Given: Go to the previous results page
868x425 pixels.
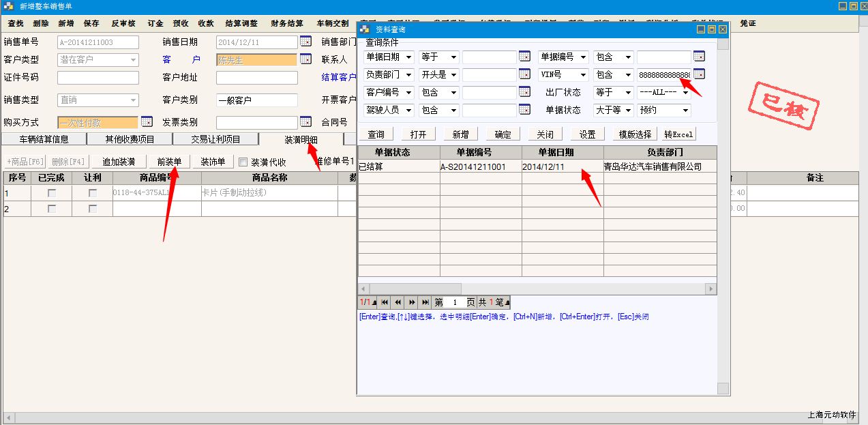Looking at the screenshot, I should click(398, 302).
